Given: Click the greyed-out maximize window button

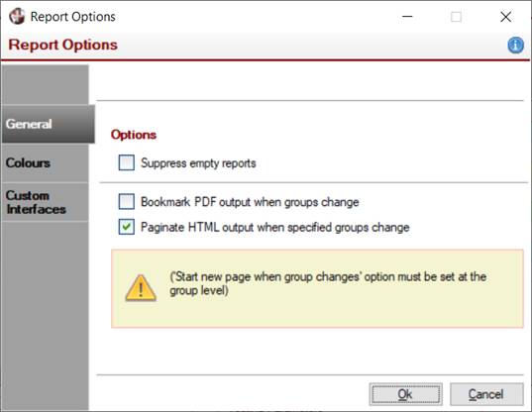Looking at the screenshot, I should 456,16.
